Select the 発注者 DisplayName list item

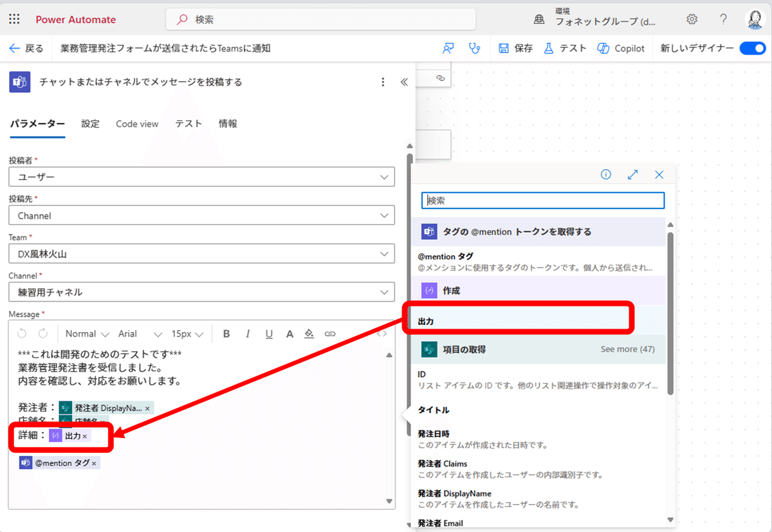click(x=538, y=499)
